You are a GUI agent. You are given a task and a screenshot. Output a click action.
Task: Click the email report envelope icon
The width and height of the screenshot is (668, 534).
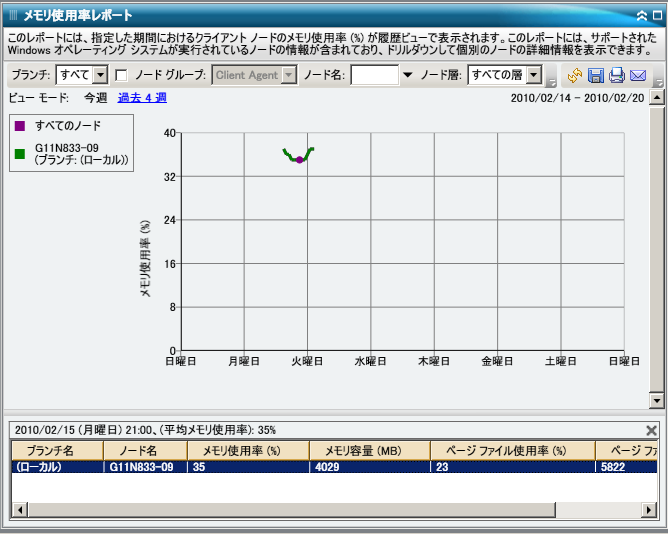[638, 76]
